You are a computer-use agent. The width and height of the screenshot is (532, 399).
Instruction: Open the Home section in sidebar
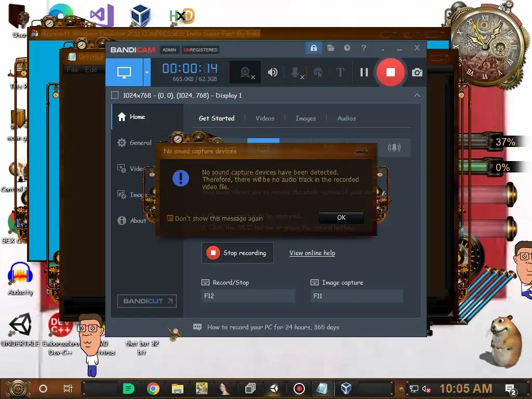tap(146, 117)
